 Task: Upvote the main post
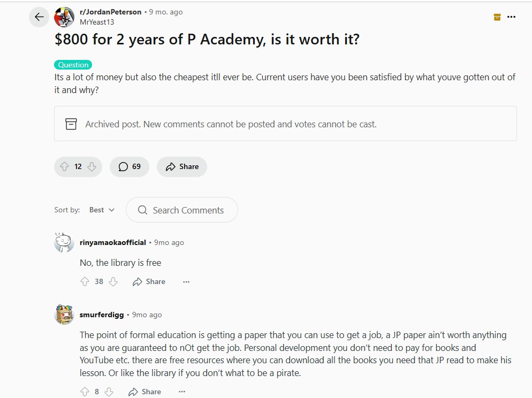(x=65, y=166)
